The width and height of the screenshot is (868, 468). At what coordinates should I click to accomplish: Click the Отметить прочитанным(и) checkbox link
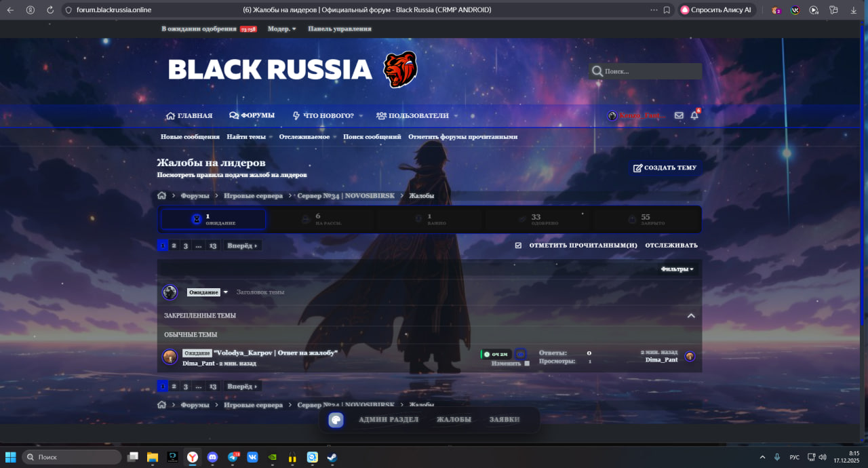click(x=576, y=246)
